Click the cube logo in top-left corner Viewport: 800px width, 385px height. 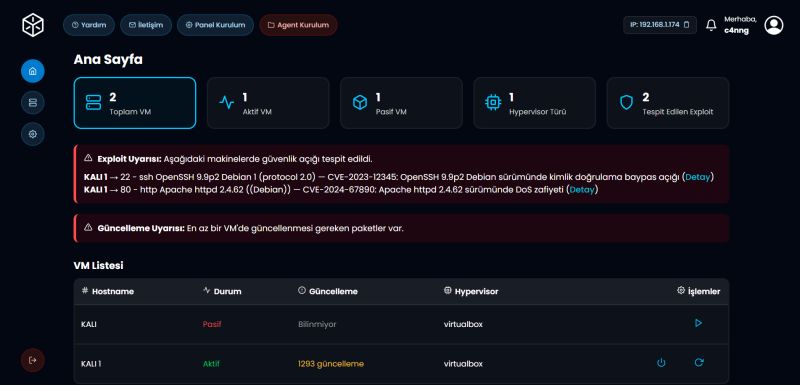(33, 24)
